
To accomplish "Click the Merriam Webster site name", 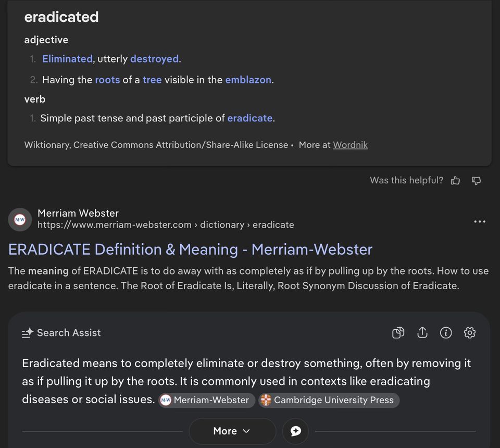I will tap(78, 213).
